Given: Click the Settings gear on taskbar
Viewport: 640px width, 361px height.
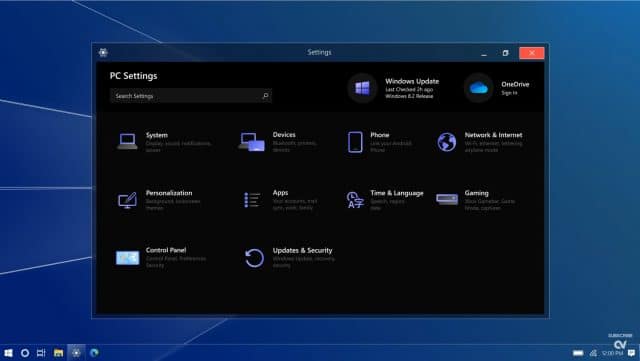Looking at the screenshot, I should 76,352.
